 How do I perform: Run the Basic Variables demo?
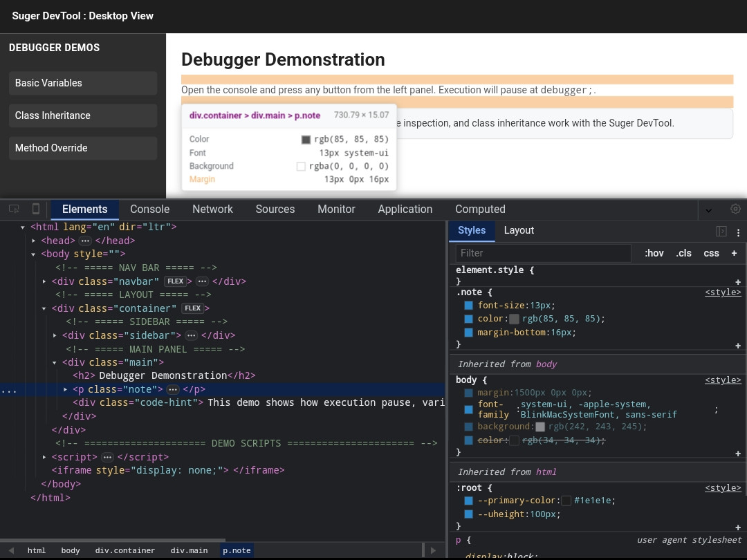tap(83, 83)
